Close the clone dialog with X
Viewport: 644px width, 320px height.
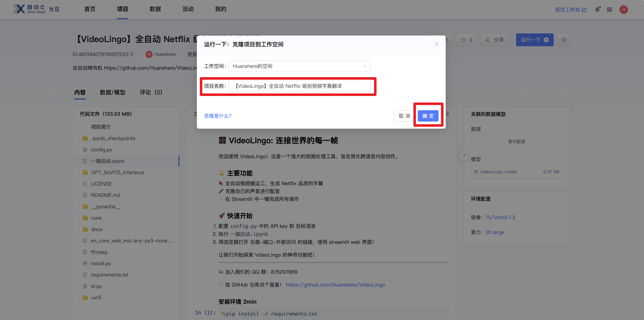click(x=436, y=44)
